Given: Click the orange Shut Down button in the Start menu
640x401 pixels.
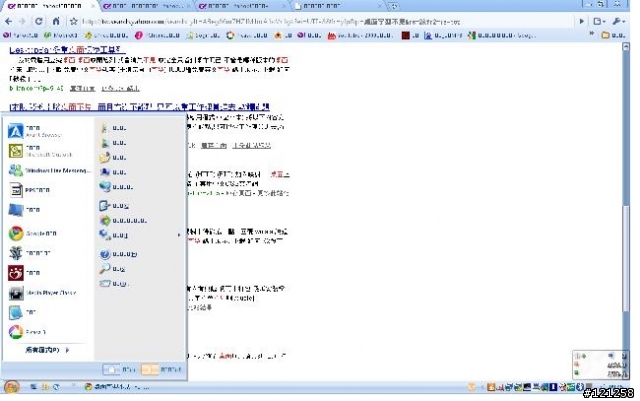Looking at the screenshot, I should [161, 370].
